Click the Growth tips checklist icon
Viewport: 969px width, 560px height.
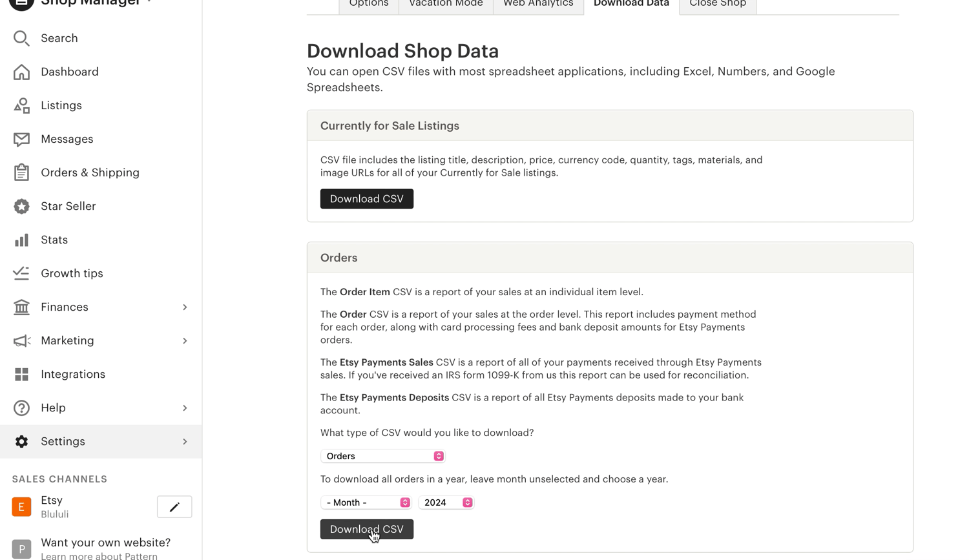21,273
